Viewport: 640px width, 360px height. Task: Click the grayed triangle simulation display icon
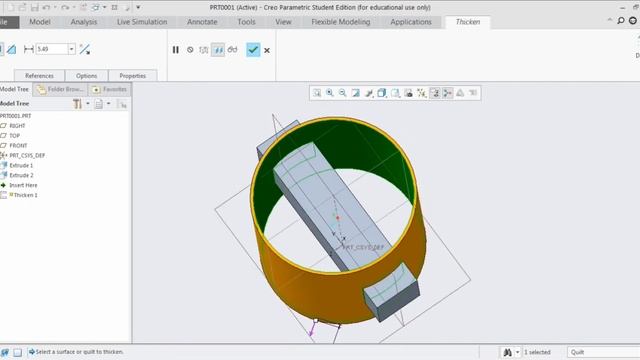460,93
